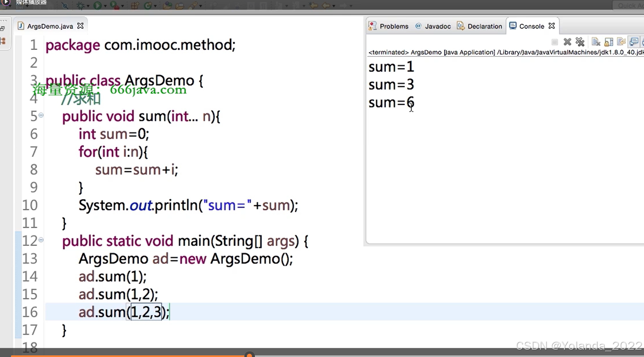The height and width of the screenshot is (357, 644).
Task: Click the Problems view icon
Action: click(x=372, y=26)
